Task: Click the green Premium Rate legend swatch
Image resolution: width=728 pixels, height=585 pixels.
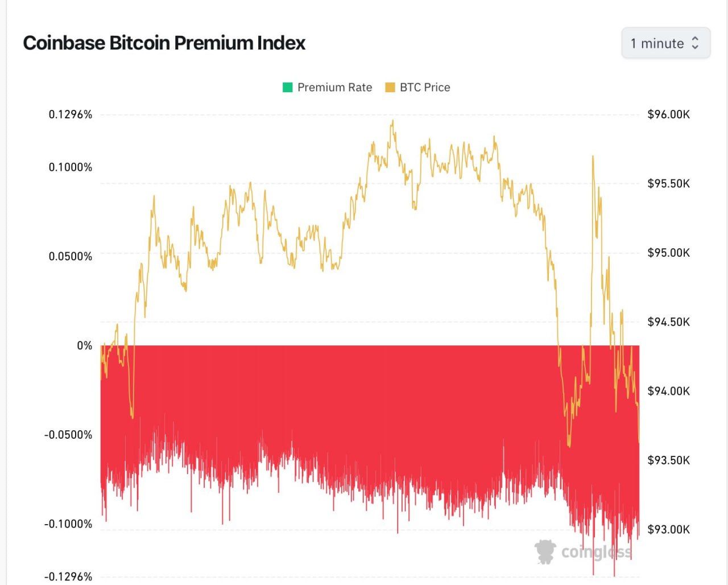Action: [x=287, y=87]
